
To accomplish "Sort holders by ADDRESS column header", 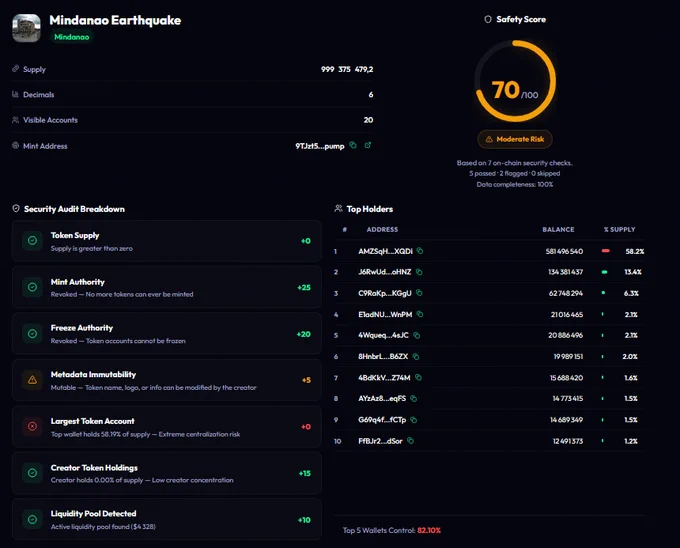I will pyautogui.click(x=382, y=229).
